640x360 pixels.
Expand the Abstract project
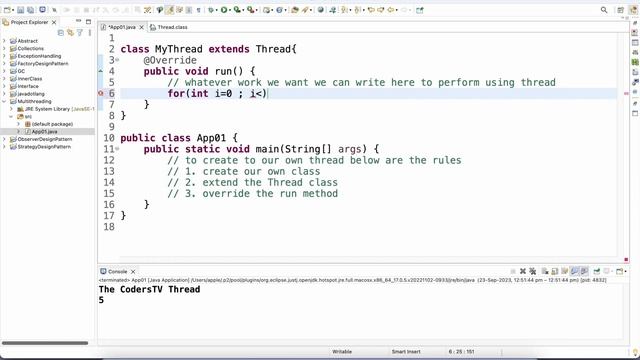4,41
